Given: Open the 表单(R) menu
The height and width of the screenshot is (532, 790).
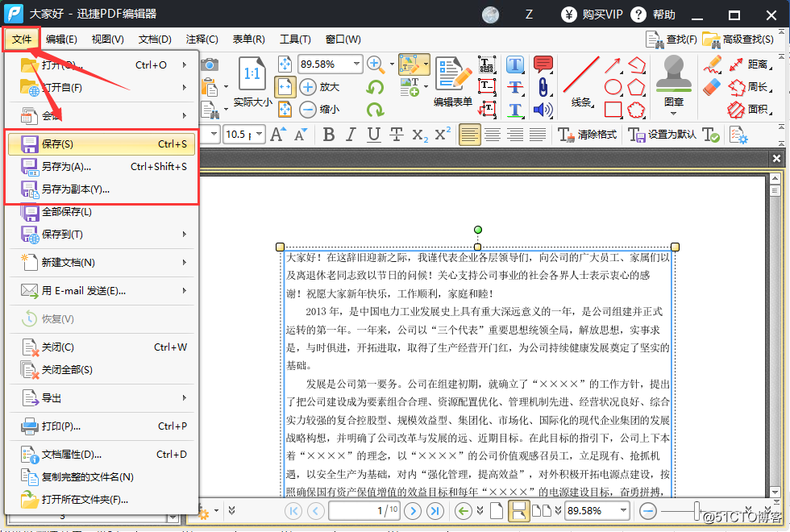Looking at the screenshot, I should pyautogui.click(x=248, y=39).
